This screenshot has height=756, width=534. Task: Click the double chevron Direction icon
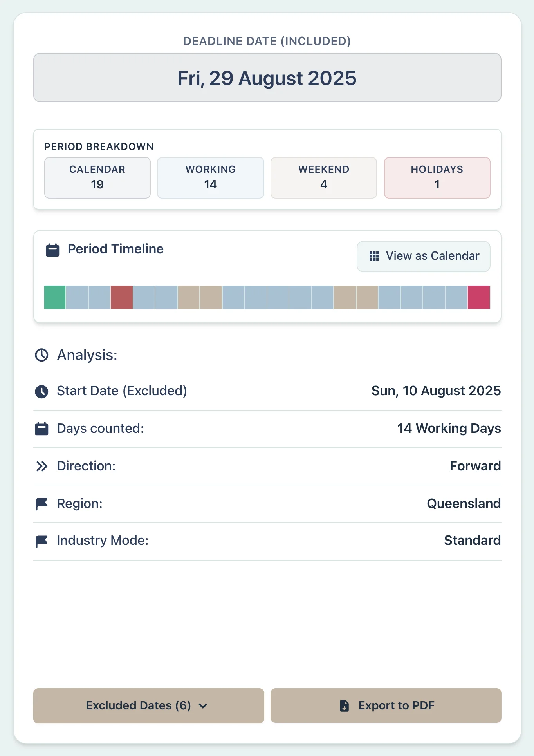pyautogui.click(x=41, y=466)
